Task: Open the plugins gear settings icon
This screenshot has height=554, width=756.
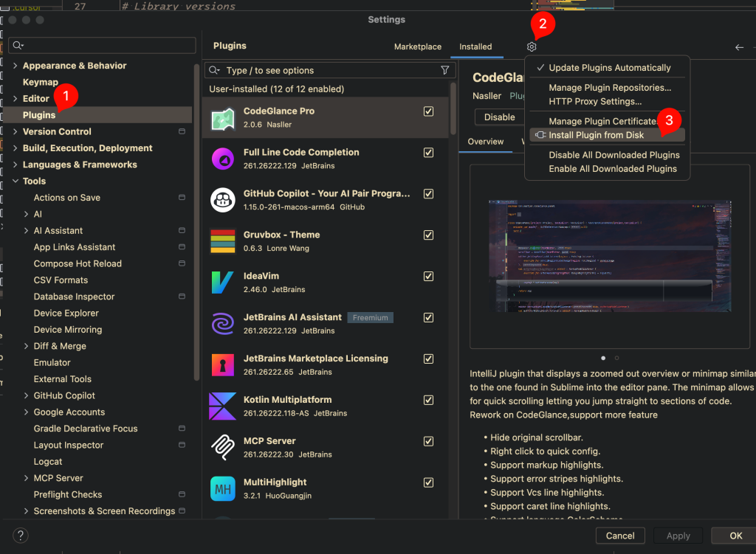Action: click(x=532, y=46)
